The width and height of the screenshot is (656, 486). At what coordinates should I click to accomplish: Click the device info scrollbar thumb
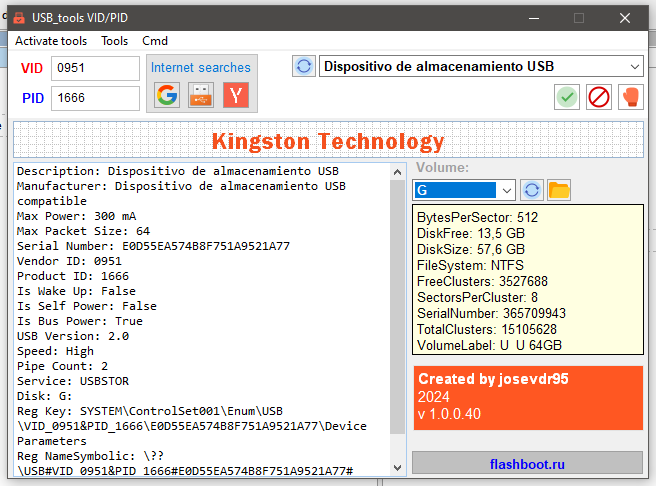pos(397,307)
